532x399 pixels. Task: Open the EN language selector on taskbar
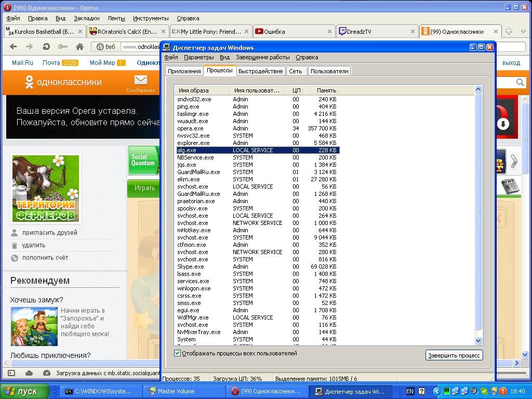tap(410, 391)
